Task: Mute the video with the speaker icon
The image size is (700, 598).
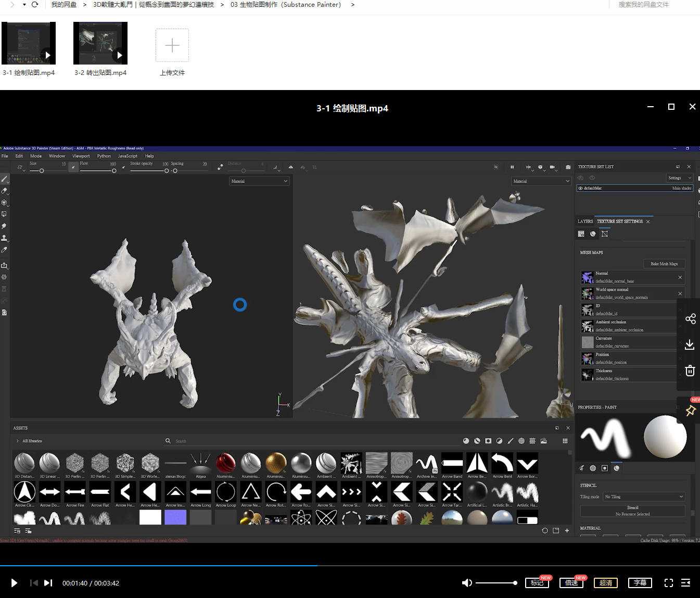Action: (x=467, y=583)
